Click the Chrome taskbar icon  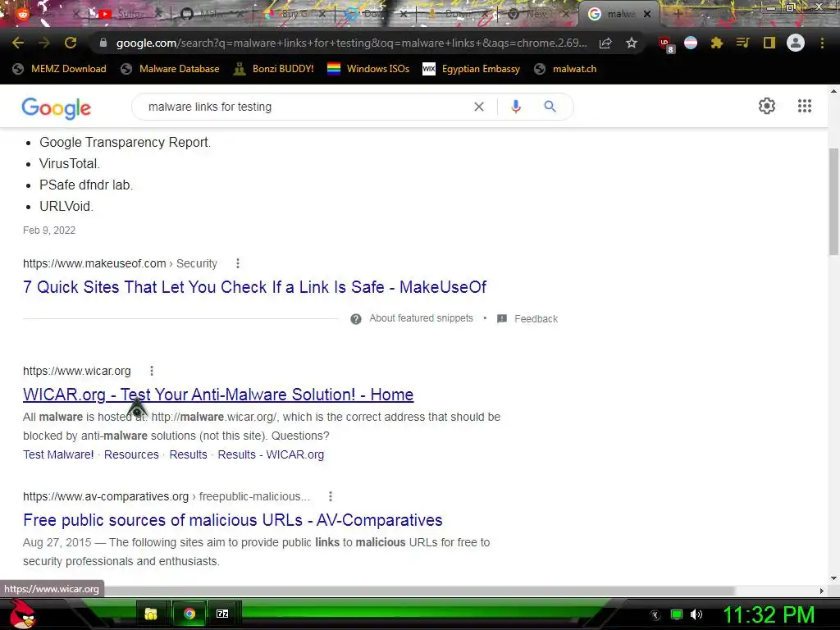(189, 614)
